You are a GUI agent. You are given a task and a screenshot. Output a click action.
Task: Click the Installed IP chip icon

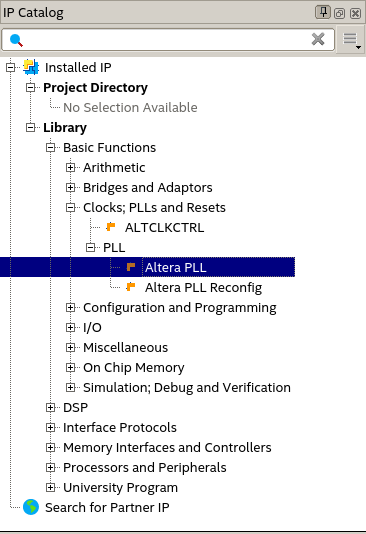coord(31,67)
